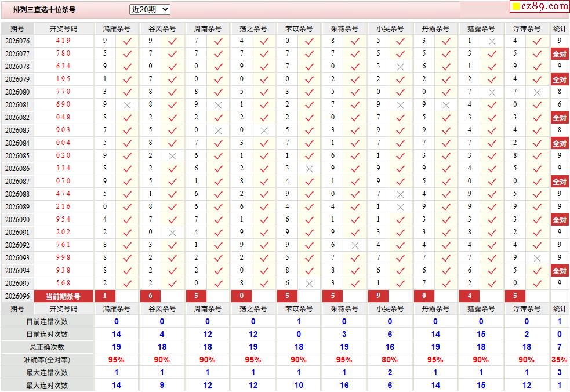Click the X mark for 谷风杀号 in row 2026091
Screen dimensions: 570x392
click(173, 233)
